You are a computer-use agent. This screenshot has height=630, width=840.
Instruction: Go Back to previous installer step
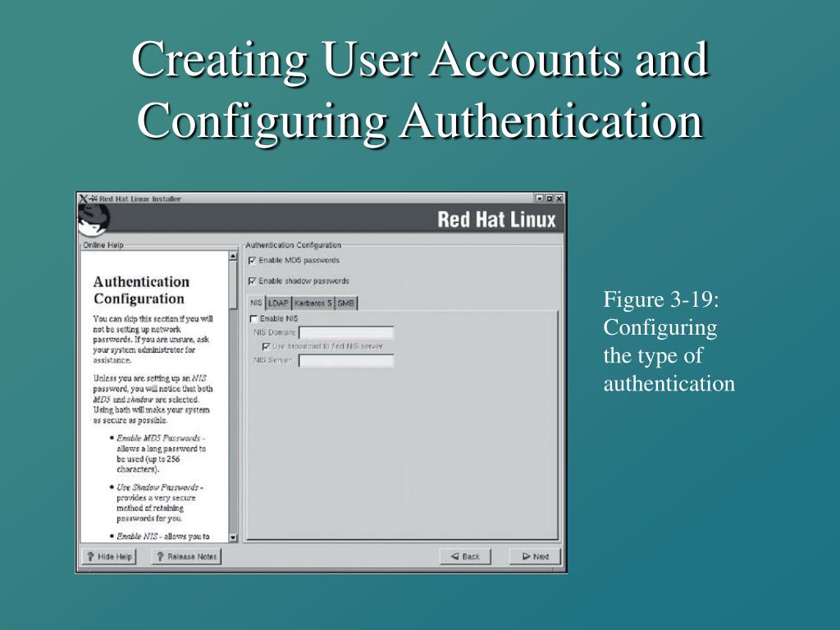click(465, 557)
